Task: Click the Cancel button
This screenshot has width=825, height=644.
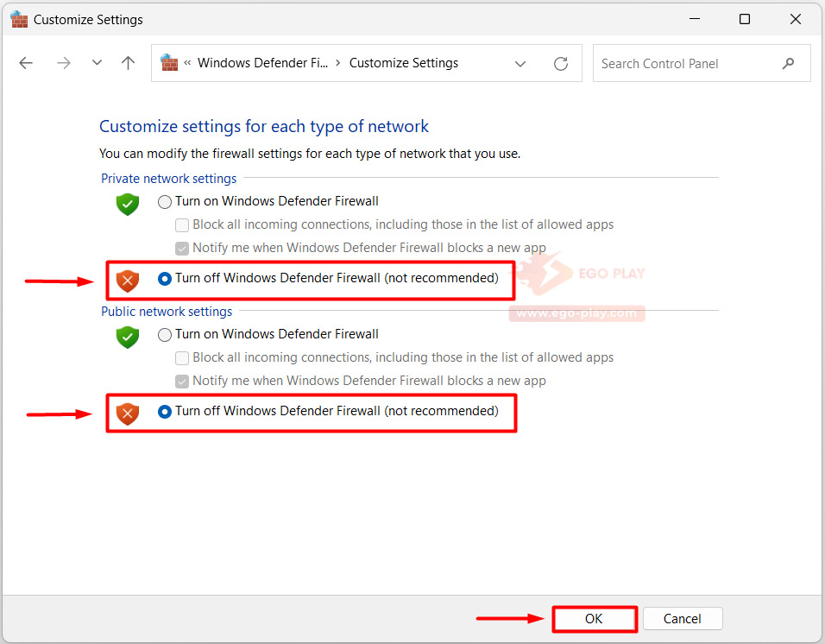Action: click(x=683, y=619)
